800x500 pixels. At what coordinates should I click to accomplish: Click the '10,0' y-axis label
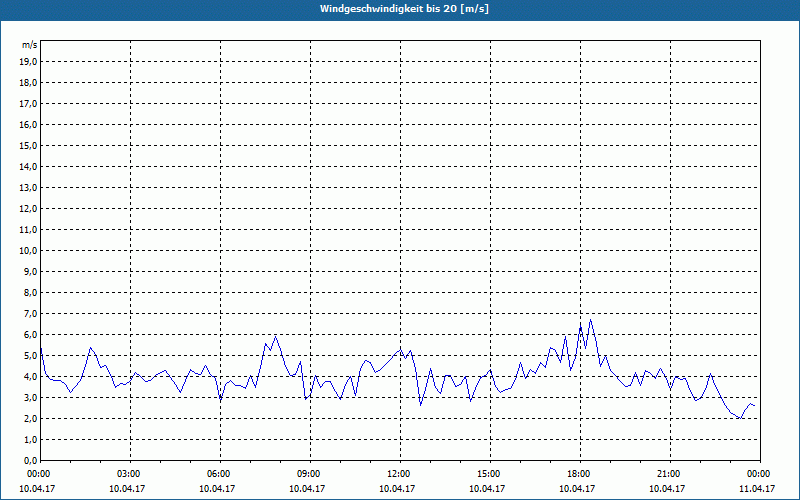point(29,251)
